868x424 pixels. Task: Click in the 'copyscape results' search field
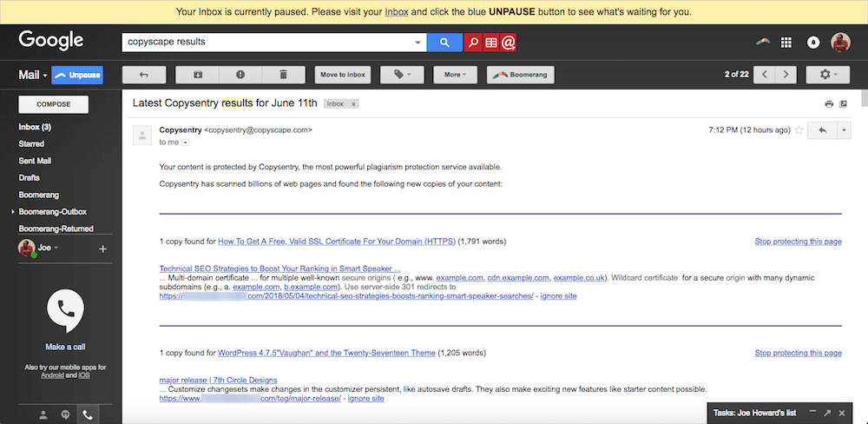[266, 42]
